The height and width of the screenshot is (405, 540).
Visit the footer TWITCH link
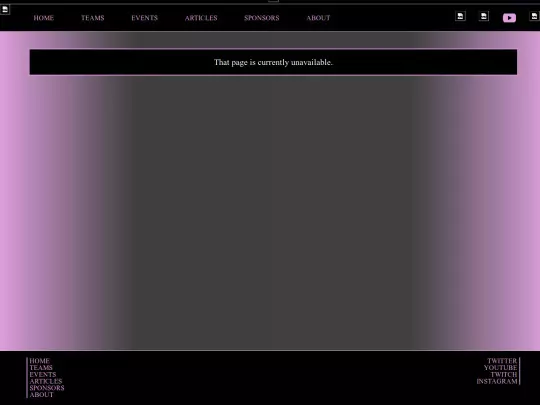coord(504,374)
